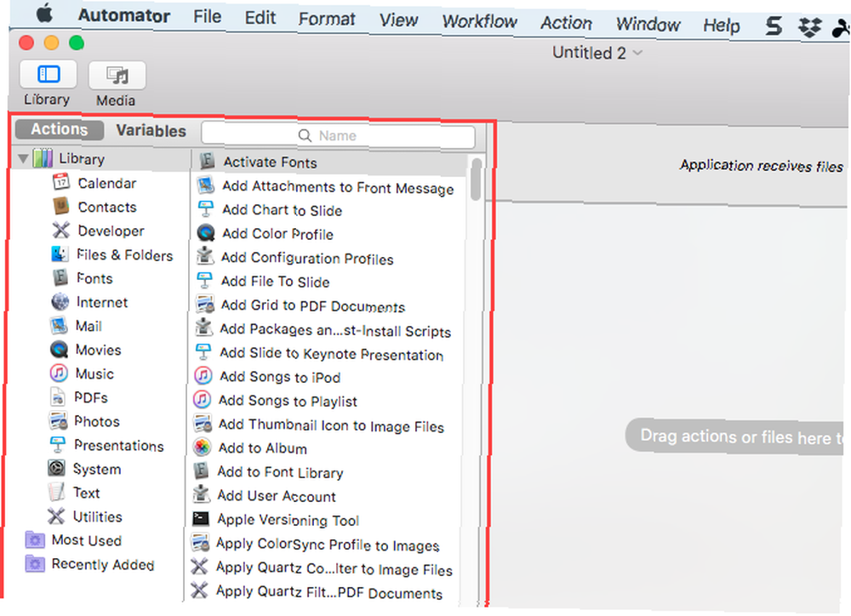Image resolution: width=851 pixels, height=616 pixels.
Task: Open the Workflow menu
Action: 480,22
